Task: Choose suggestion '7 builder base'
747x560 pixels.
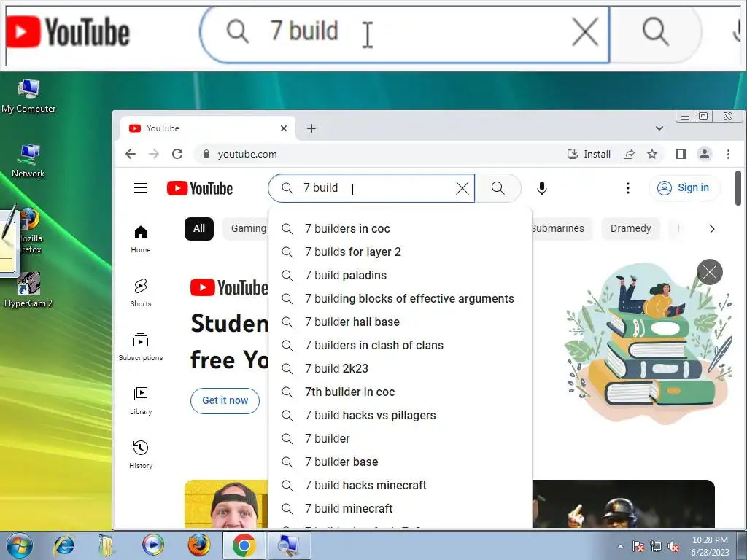Action: pos(400,462)
